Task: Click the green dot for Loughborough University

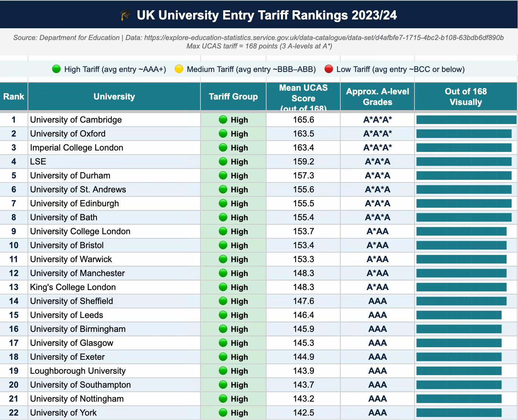Action: click(x=223, y=371)
